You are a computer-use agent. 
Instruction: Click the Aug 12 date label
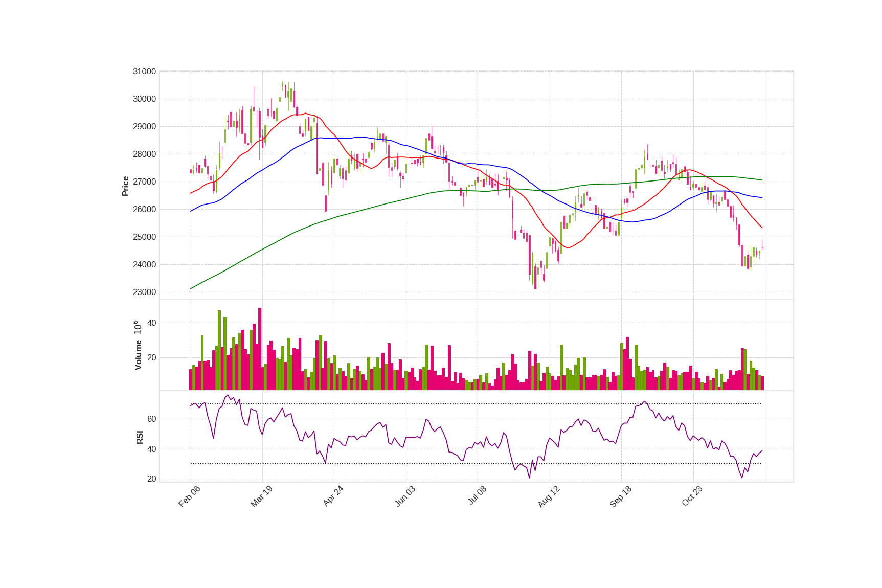click(x=549, y=496)
